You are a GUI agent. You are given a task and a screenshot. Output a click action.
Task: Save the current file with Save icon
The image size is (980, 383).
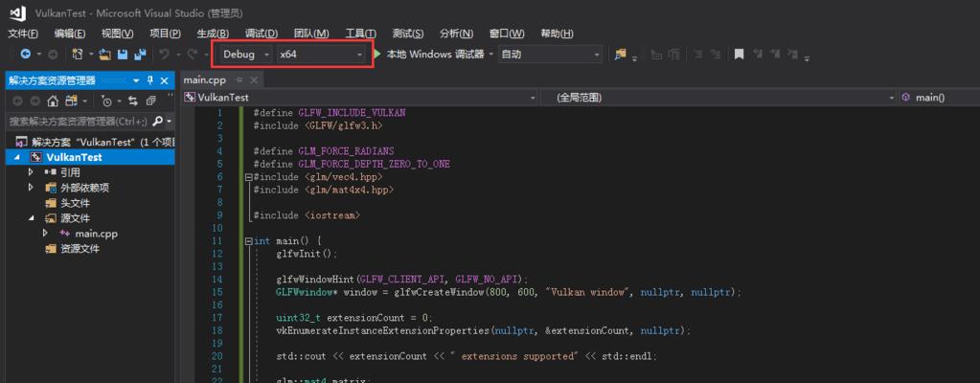(x=123, y=55)
